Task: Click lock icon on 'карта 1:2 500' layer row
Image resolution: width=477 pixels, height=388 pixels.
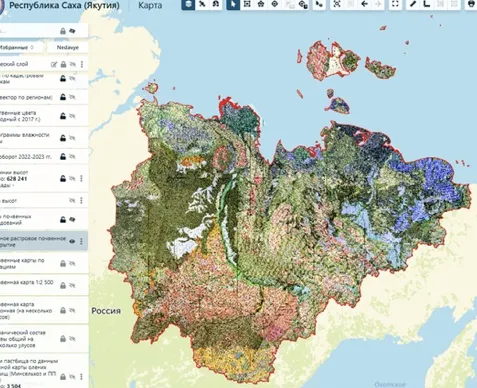Action: (x=63, y=285)
